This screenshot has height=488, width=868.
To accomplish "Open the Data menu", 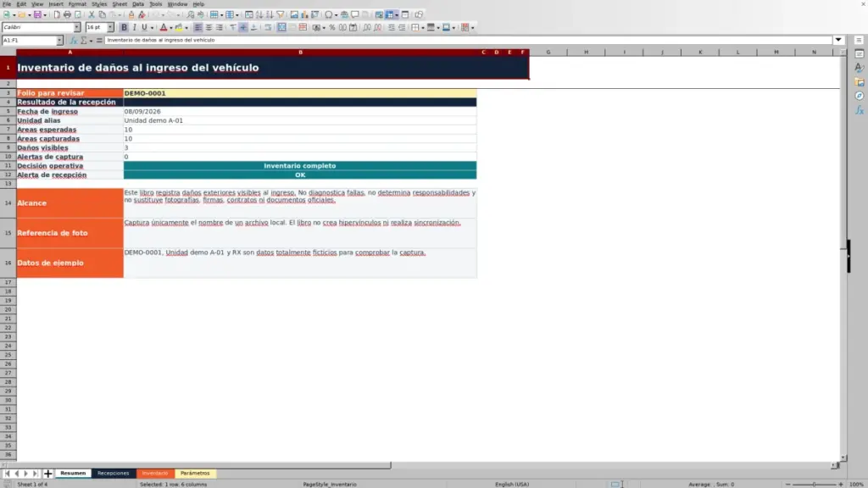I will tap(138, 4).
